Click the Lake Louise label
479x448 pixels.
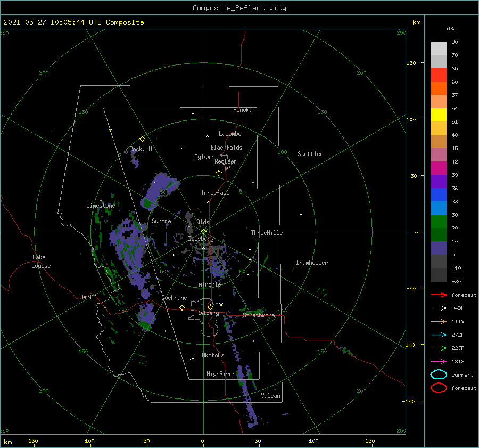pyautogui.click(x=41, y=262)
